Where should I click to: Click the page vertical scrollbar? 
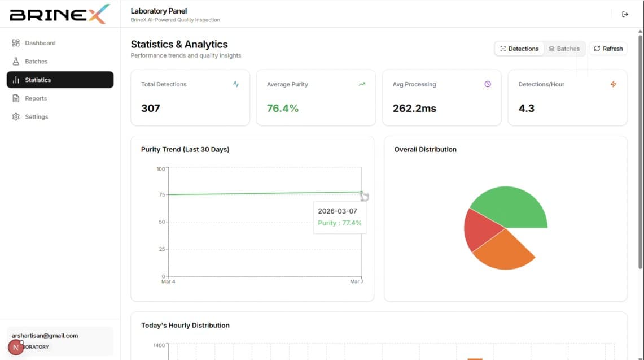pos(640,152)
